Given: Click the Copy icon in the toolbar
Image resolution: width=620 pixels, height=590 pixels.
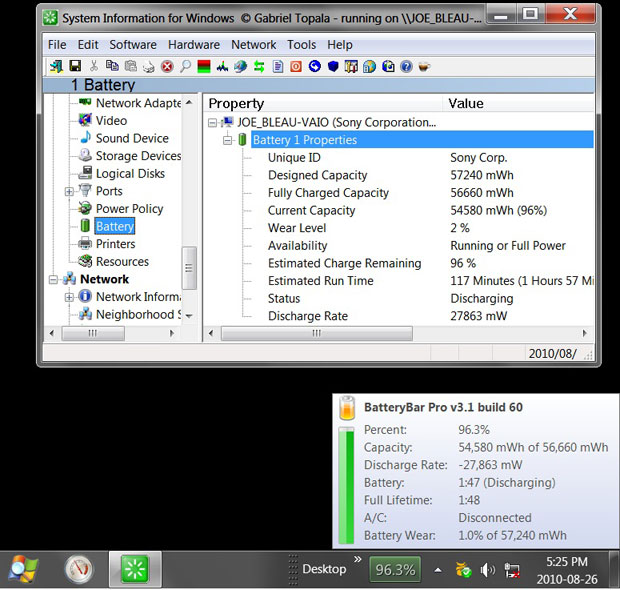Looking at the screenshot, I should (x=112, y=66).
